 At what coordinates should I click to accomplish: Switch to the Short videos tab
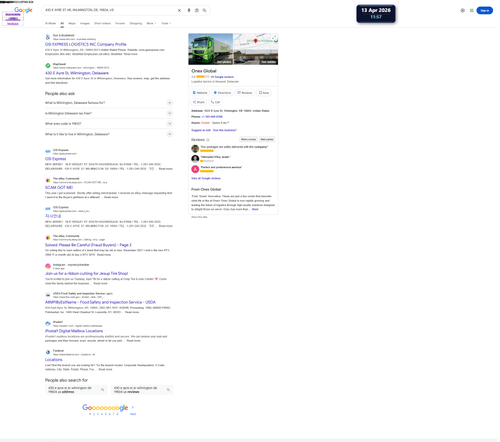pos(102,23)
